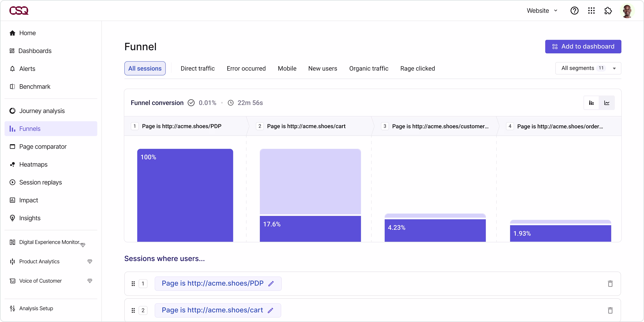Viewport: 644px width, 322px height.
Task: Open the apps grid launcher icon
Action: pyautogui.click(x=591, y=11)
